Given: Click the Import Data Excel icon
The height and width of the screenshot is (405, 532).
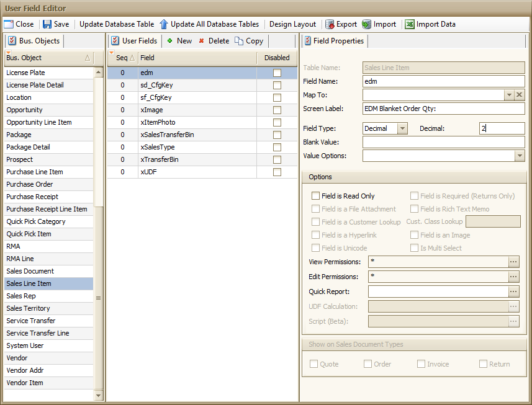Looking at the screenshot, I should point(410,24).
